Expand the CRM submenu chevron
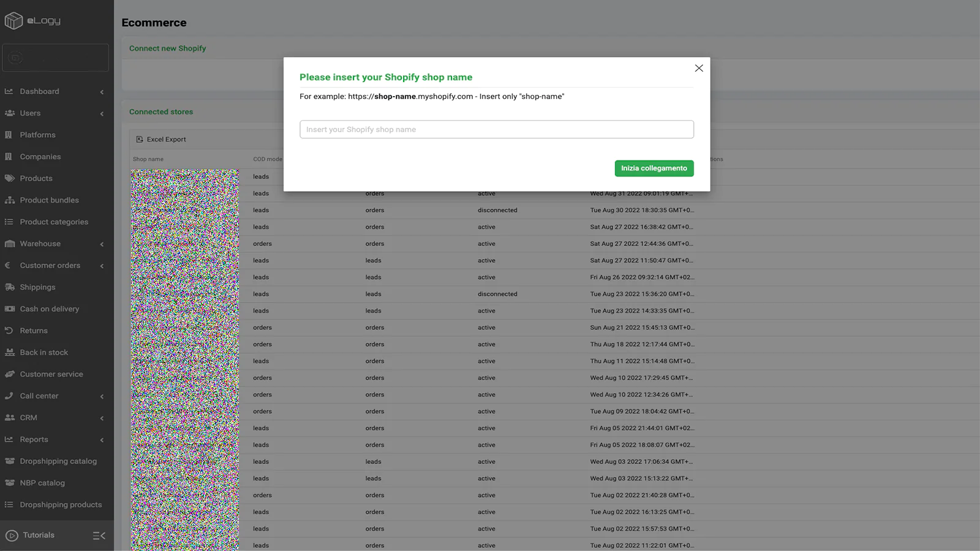The width and height of the screenshot is (980, 551). pyautogui.click(x=102, y=418)
